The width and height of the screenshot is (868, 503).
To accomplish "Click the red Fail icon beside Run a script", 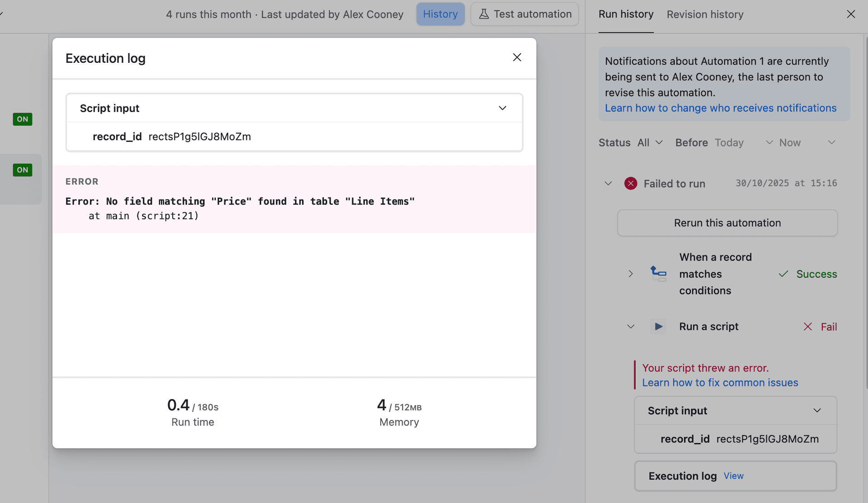I will (808, 326).
